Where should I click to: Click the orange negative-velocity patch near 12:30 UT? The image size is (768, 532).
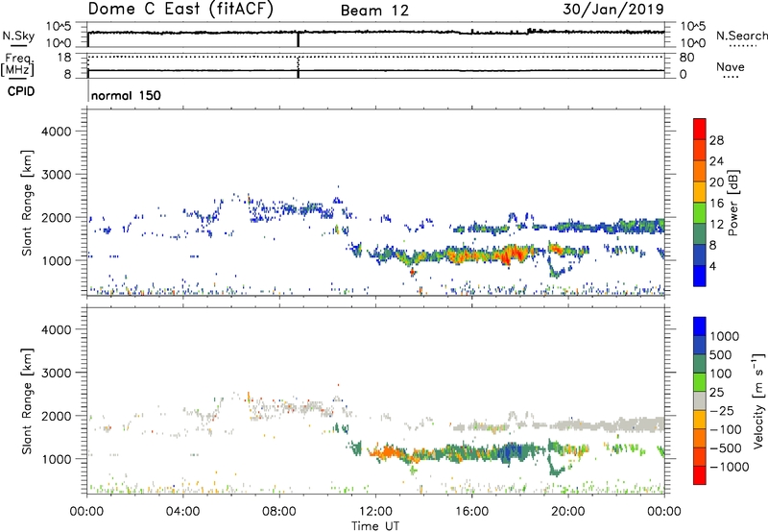coord(387,452)
